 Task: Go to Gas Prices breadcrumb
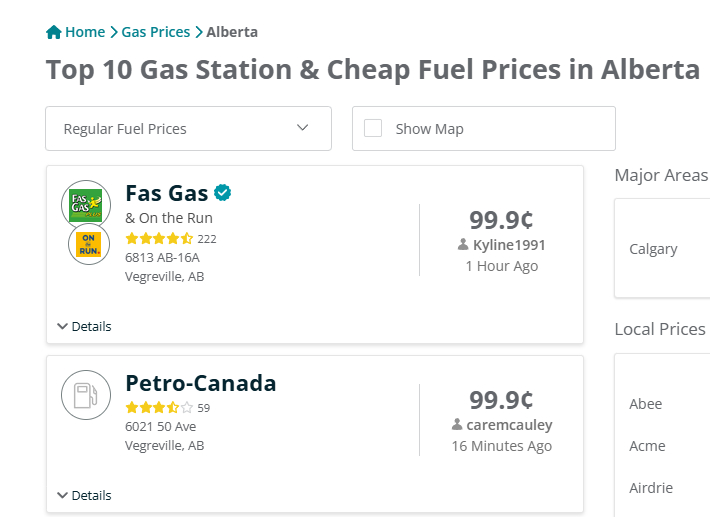pos(156,32)
